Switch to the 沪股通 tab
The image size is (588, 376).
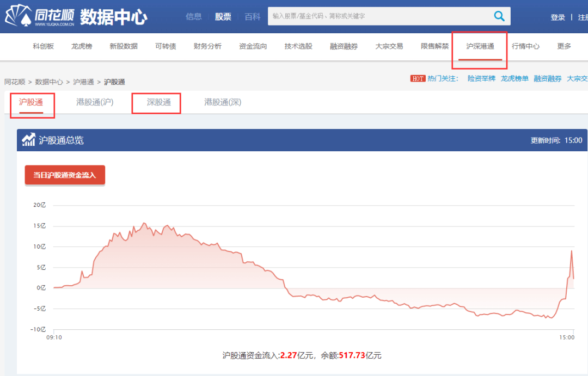[x=31, y=102]
